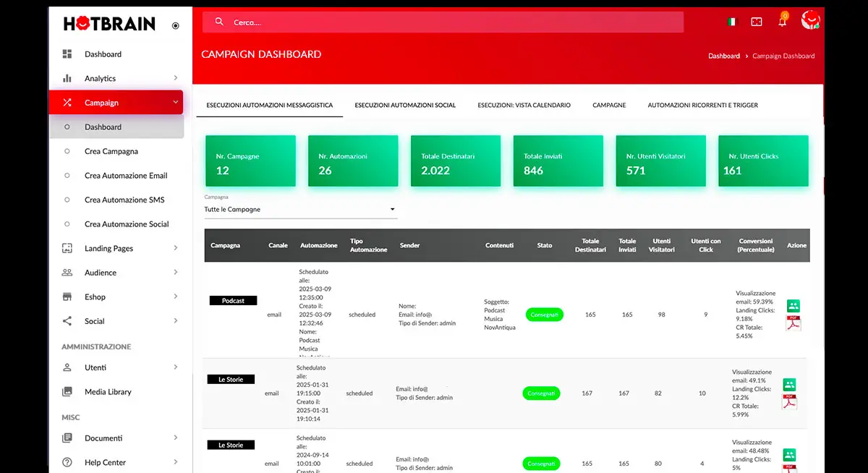This screenshot has width=868, height=473.
Task: Select Crea Automazione SMS sidebar item
Action: coord(124,200)
